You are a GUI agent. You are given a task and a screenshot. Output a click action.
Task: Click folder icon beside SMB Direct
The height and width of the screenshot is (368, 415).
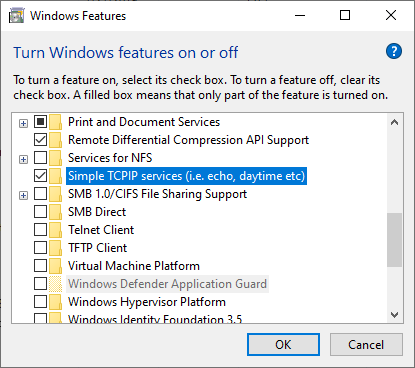[x=55, y=212]
